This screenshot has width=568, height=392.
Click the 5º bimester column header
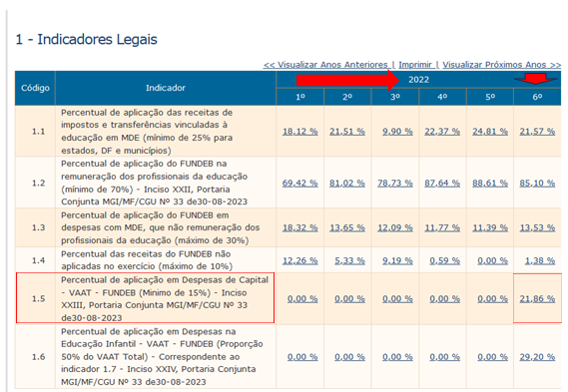490,97
